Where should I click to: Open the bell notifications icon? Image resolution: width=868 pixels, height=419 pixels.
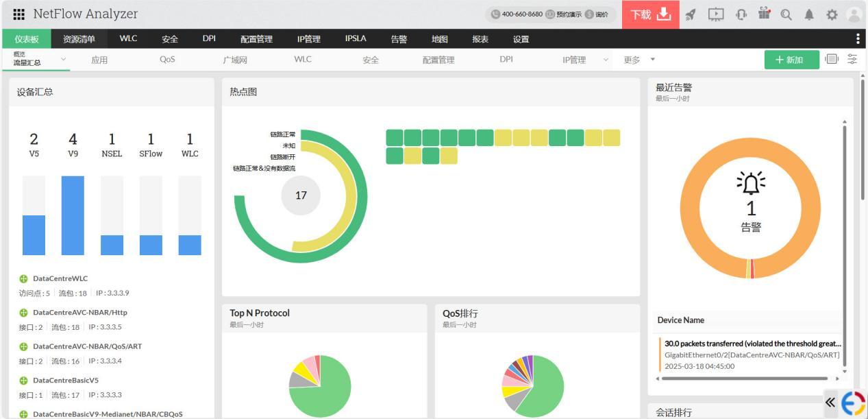(x=809, y=14)
